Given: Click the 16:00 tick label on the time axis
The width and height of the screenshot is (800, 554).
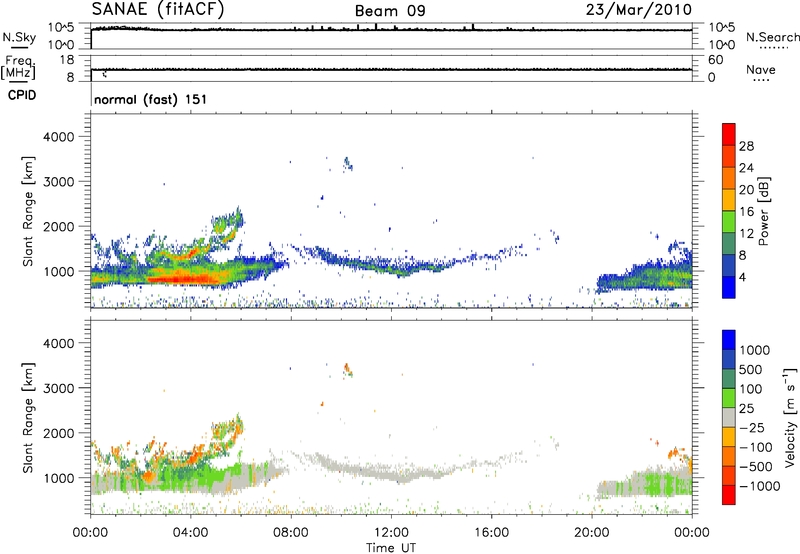Looking at the screenshot, I should (x=491, y=533).
